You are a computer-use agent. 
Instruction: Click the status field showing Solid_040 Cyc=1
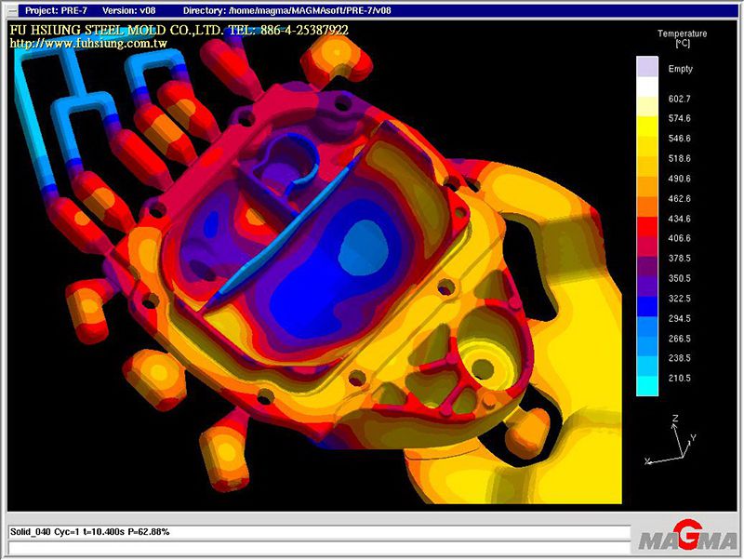pyautogui.click(x=319, y=532)
